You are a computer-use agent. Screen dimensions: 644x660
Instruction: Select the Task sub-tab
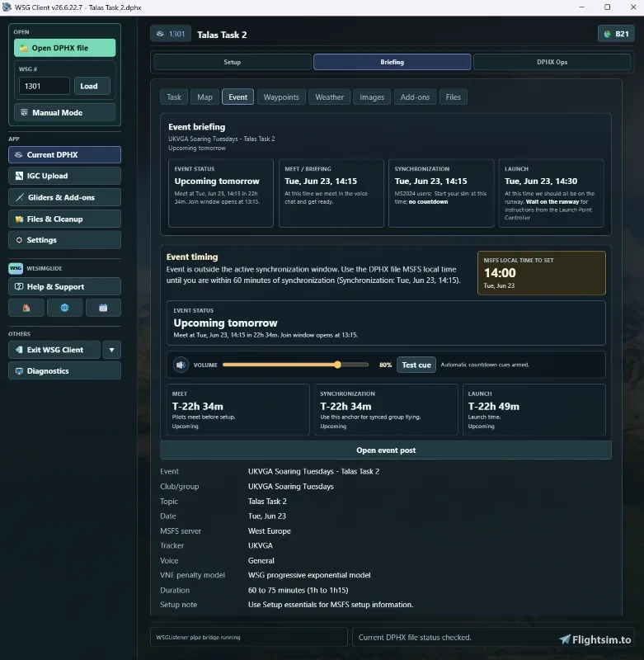pyautogui.click(x=174, y=97)
